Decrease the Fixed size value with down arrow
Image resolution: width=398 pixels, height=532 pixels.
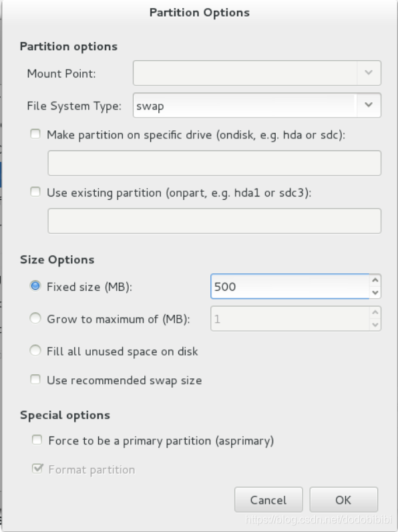pyautogui.click(x=375, y=293)
